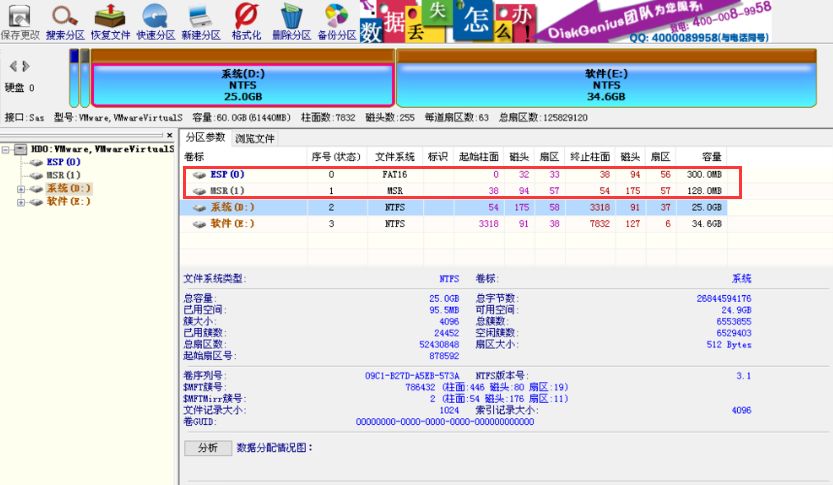
Task: Select the small MSR block in disk map
Action: coord(84,78)
